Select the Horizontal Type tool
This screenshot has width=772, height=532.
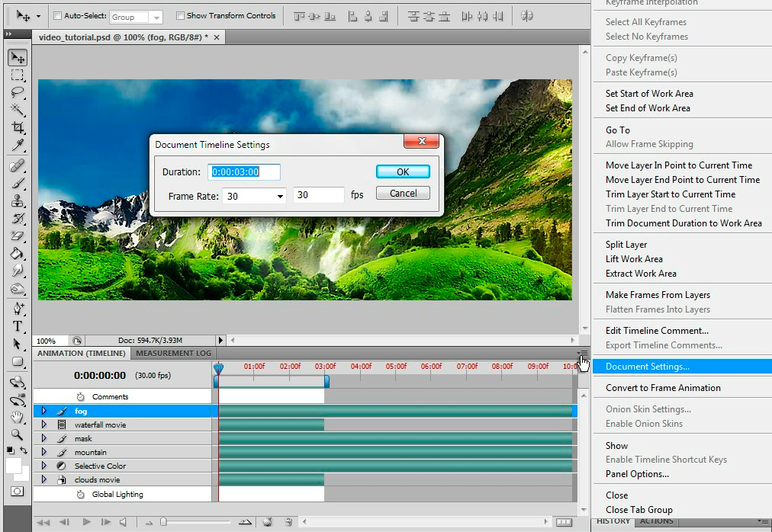click(18, 325)
